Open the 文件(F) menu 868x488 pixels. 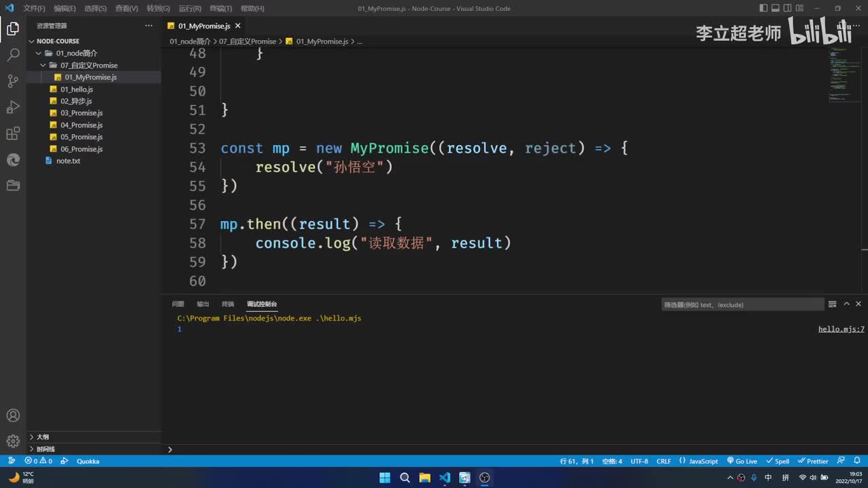[x=34, y=8]
